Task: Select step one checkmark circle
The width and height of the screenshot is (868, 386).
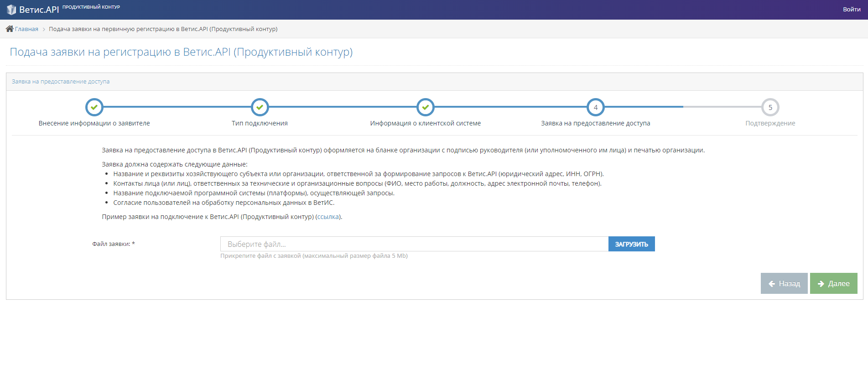Action: [x=94, y=108]
